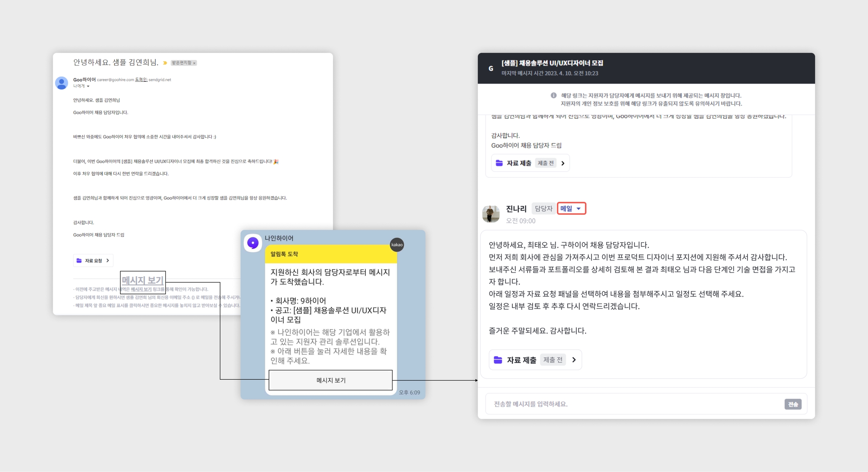Click the info icon in notice banner
This screenshot has width=868, height=472.
coord(553,95)
